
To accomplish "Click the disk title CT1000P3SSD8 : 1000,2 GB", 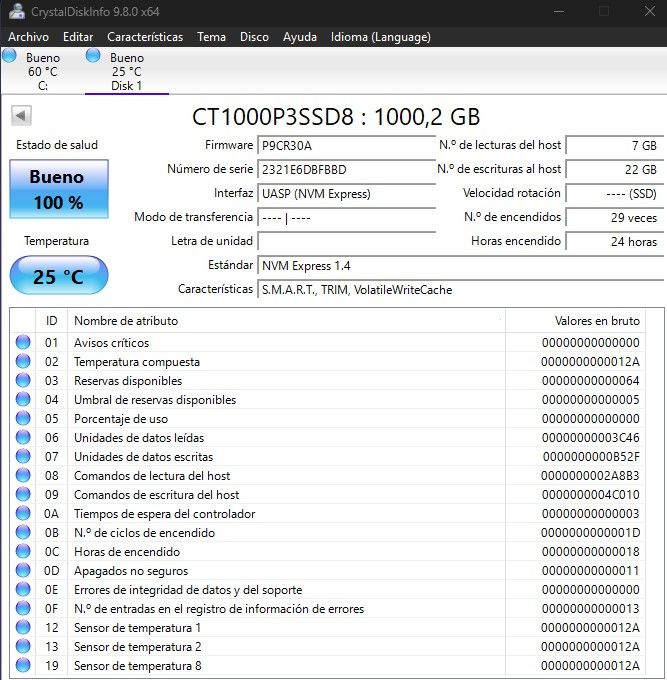I will tap(336, 117).
